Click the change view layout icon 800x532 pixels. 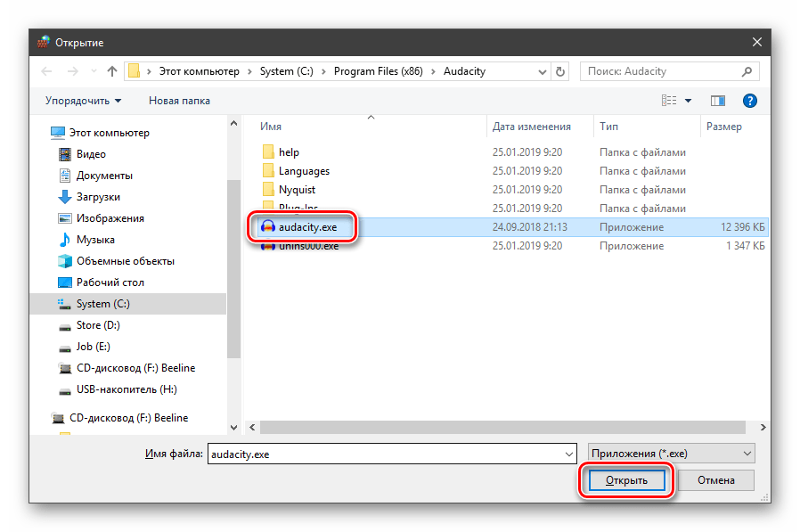tap(669, 101)
